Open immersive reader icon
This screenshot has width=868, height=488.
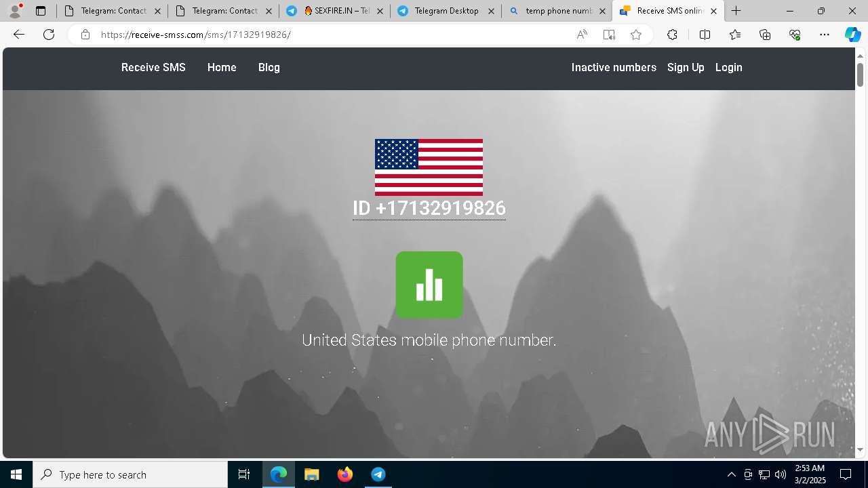[x=609, y=35]
